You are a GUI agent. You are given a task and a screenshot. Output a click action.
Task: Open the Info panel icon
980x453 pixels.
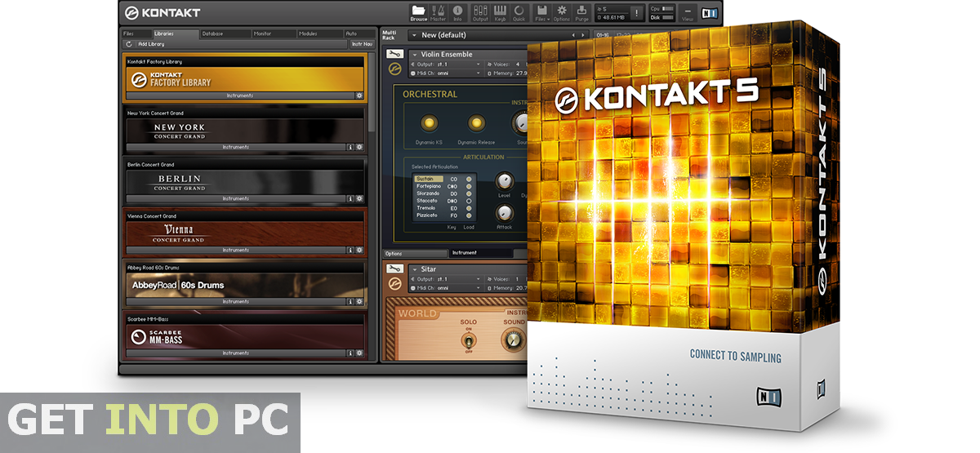point(457,12)
